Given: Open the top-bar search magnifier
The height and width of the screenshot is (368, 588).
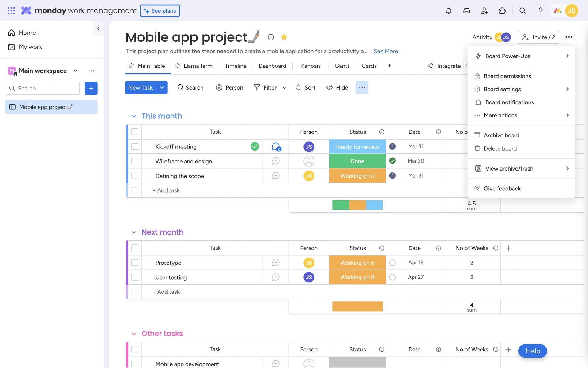Looking at the screenshot, I should pos(522,11).
